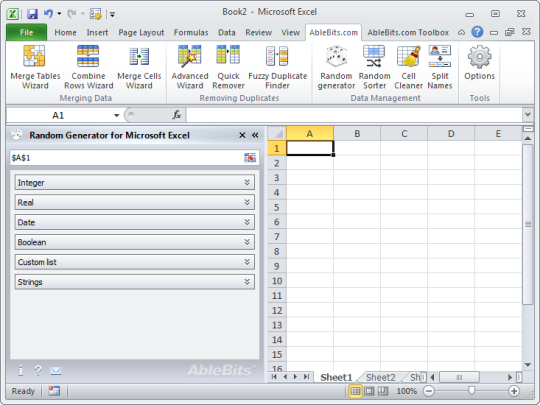This screenshot has width=540, height=405.
Task: Open the View tab
Action: (290, 32)
